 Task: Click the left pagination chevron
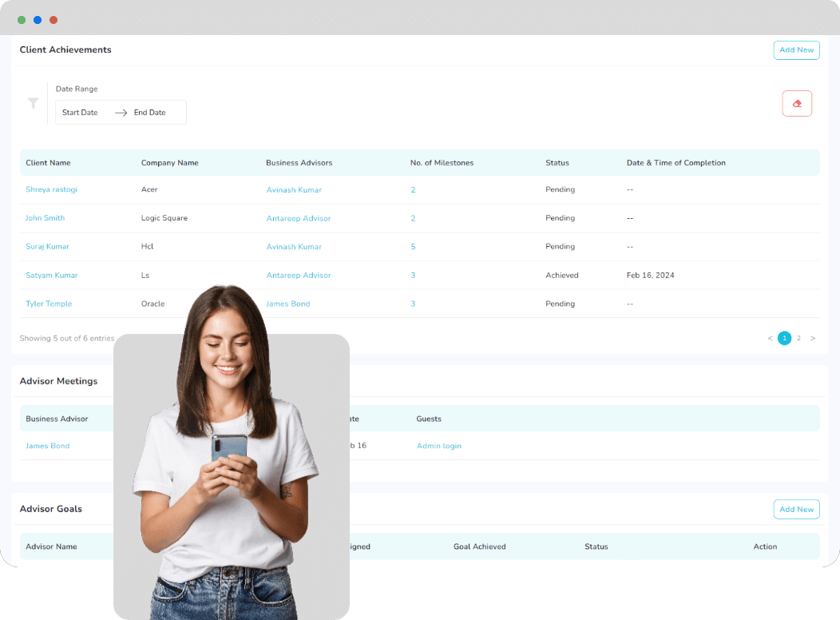point(770,338)
